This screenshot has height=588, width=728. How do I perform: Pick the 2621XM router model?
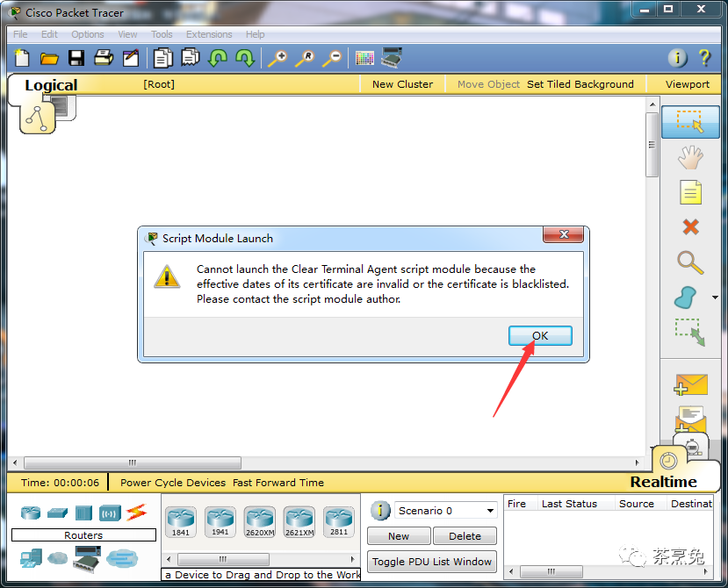[x=299, y=522]
